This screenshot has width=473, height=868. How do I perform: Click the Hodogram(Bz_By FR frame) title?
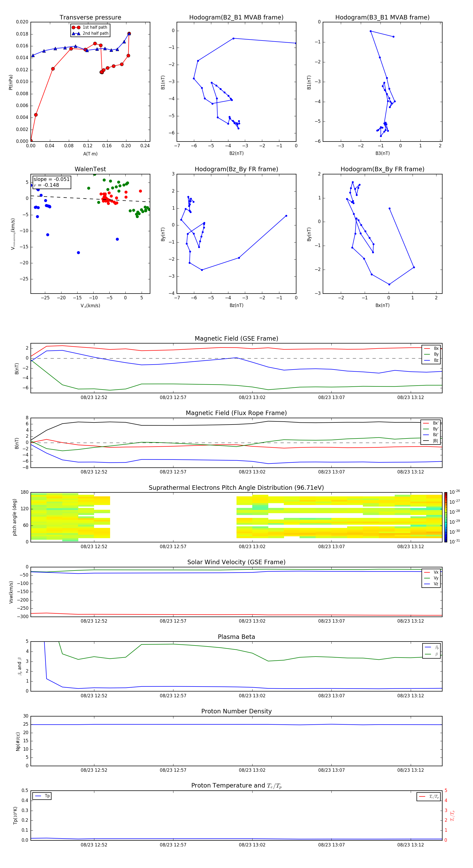click(236, 169)
